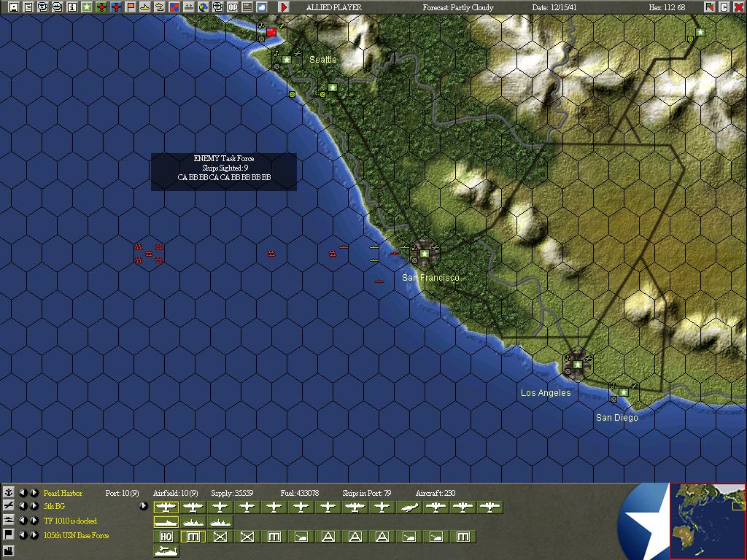Click the 'Date: 12/15/41' text

(x=554, y=7)
